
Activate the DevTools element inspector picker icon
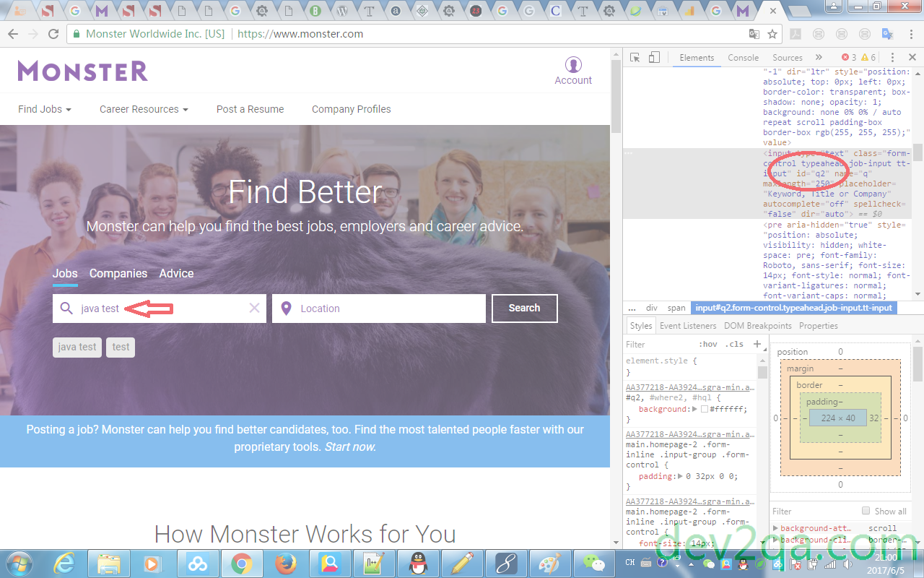pos(635,58)
